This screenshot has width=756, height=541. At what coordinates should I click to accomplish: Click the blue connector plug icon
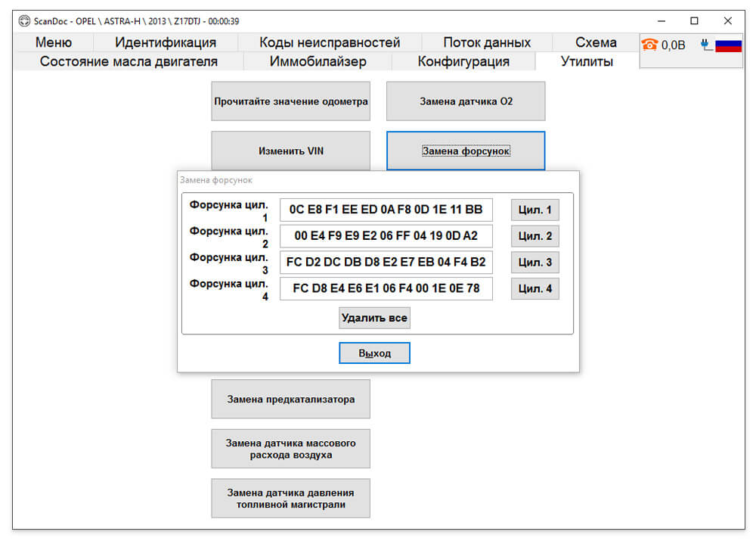pos(706,45)
